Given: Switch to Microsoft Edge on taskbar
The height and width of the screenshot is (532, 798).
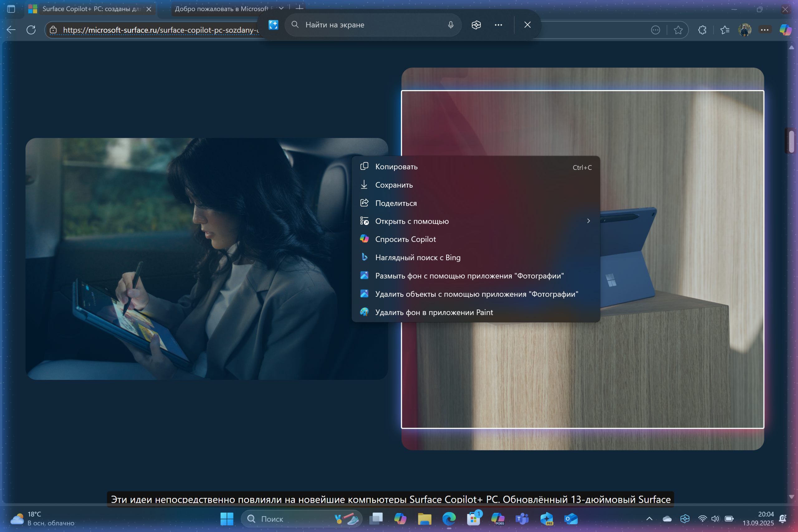Looking at the screenshot, I should tap(449, 519).
